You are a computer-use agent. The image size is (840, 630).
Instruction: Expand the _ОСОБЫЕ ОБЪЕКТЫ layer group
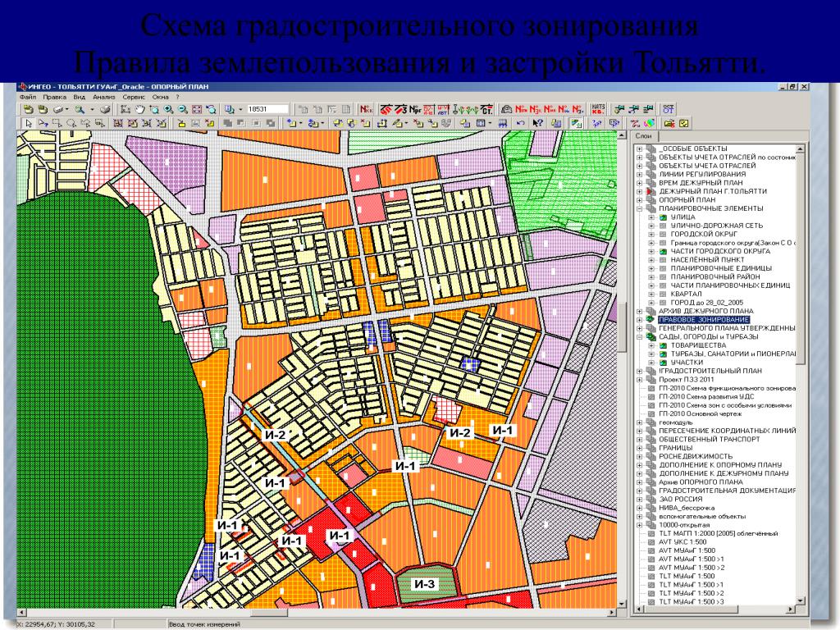pyautogui.click(x=640, y=149)
